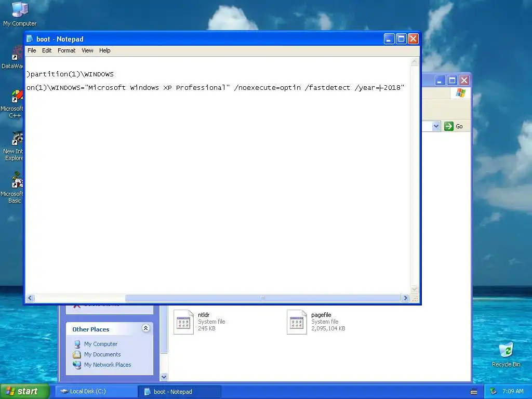Click the keyboard icon in system tray
This screenshot has height=399, width=532.
(x=474, y=392)
